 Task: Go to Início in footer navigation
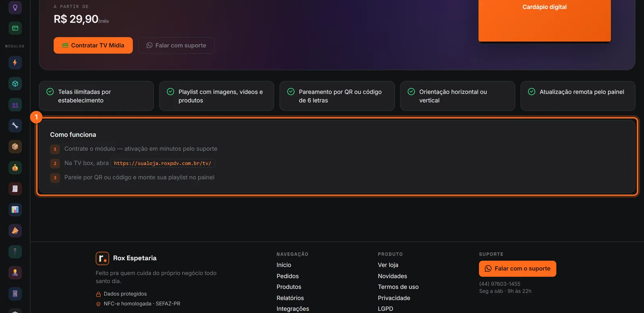[x=284, y=265]
